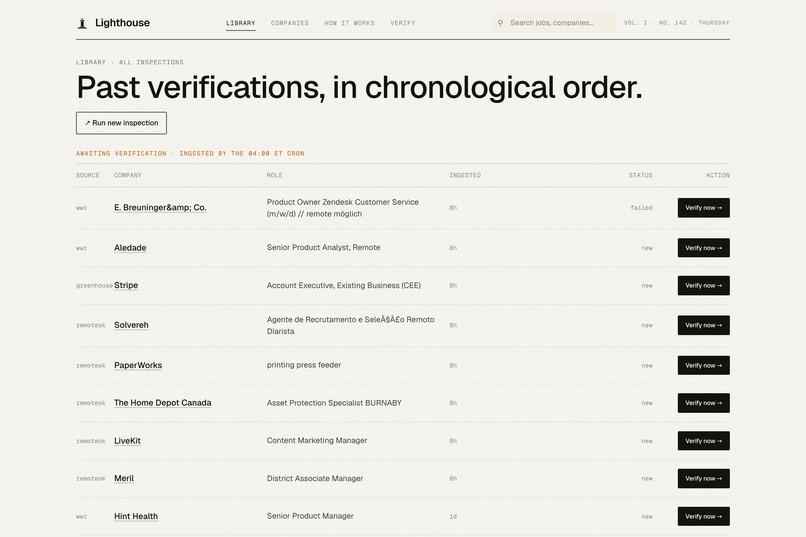Click District Associate Manager role text
This screenshot has height=537, width=806.
click(315, 478)
